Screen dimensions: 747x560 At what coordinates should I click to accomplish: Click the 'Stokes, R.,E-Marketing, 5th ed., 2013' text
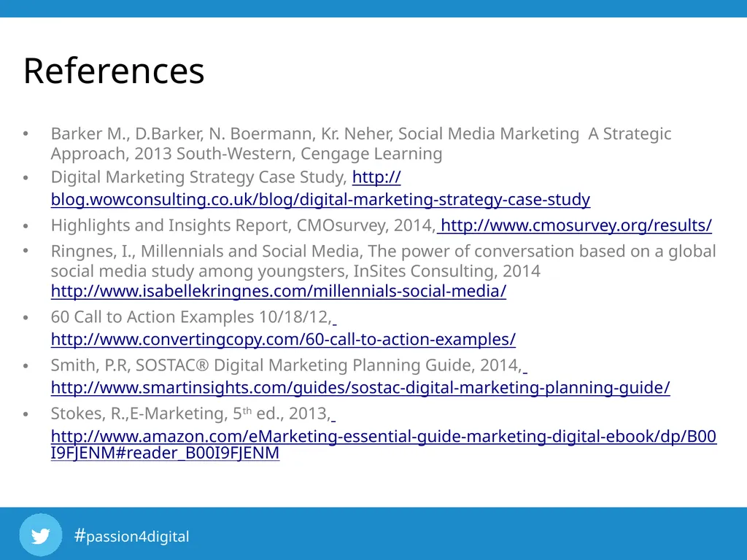pos(190,413)
